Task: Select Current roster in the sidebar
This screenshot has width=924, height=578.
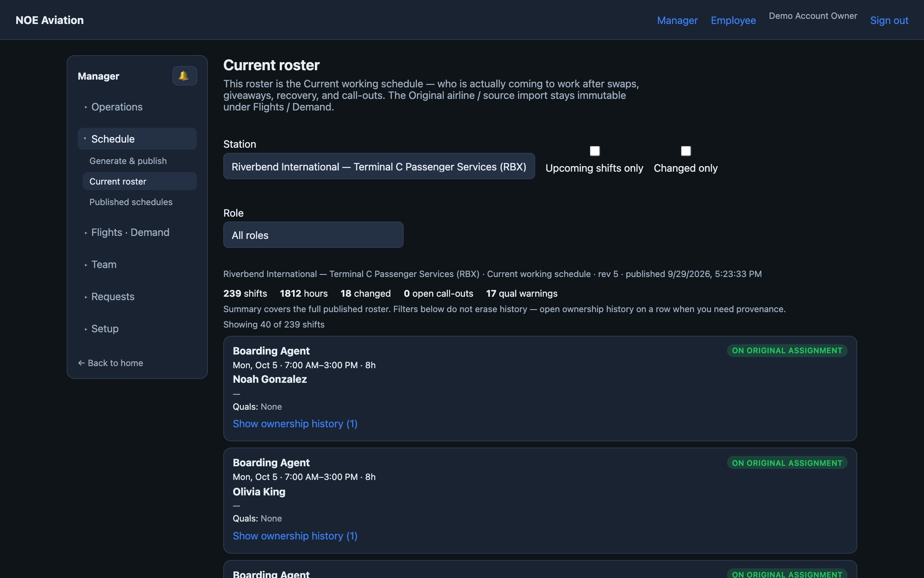Action: [x=139, y=181]
